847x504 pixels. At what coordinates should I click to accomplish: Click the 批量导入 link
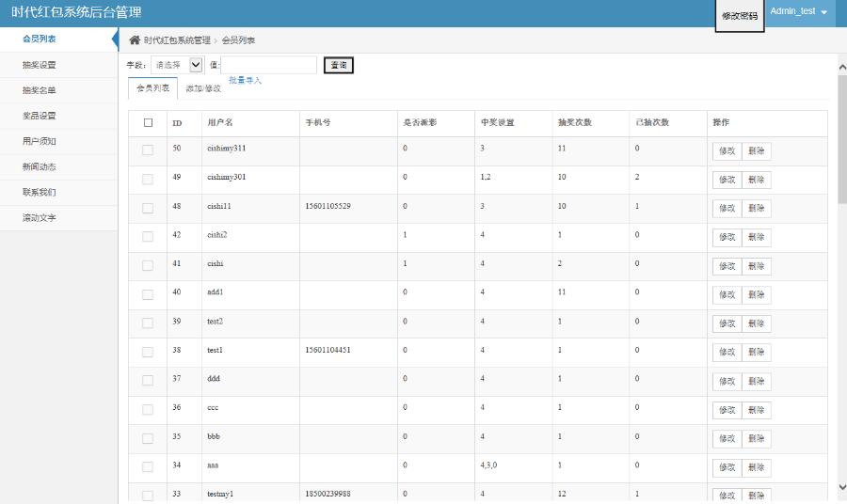(x=245, y=81)
